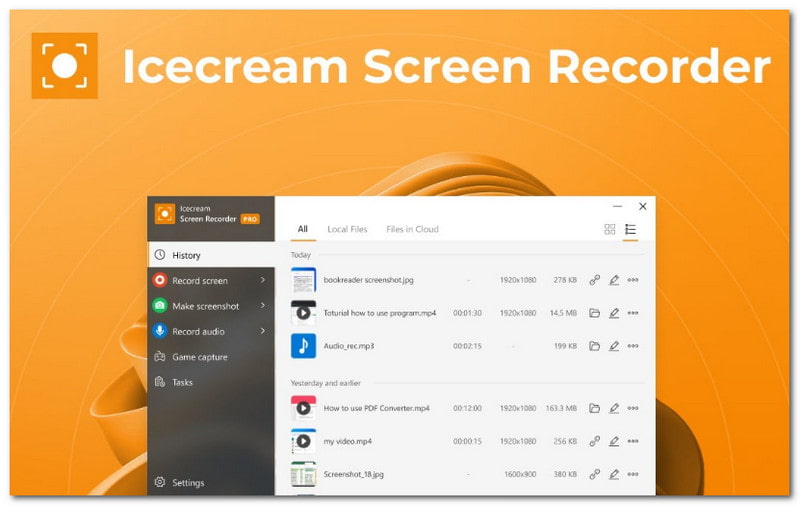Open bookreader screenshot.jpg thumbnail
This screenshot has height=506, width=800.
click(x=304, y=280)
